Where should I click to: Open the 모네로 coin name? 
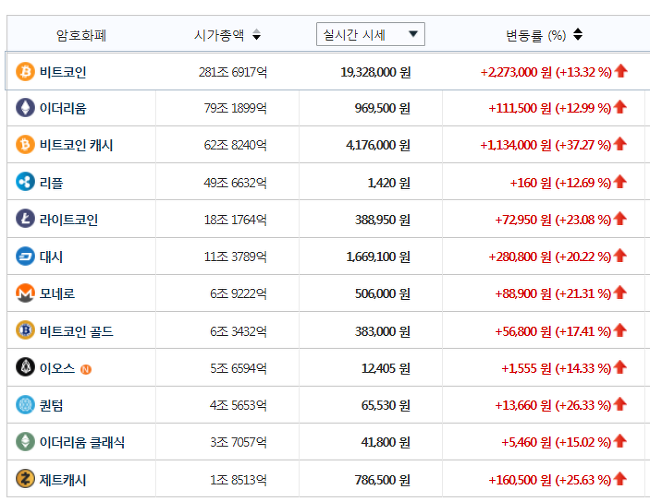pos(57,294)
